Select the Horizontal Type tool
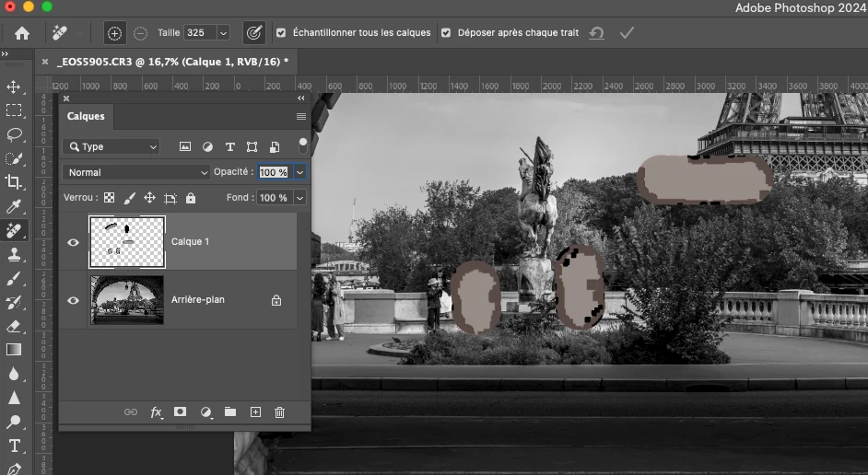The width and height of the screenshot is (868, 475). pyautogui.click(x=13, y=446)
